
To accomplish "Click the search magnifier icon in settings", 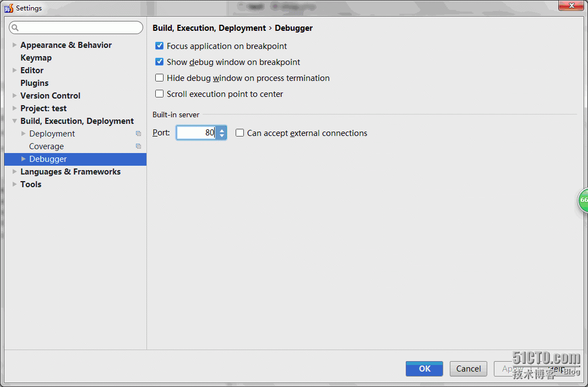I will 15,28.
